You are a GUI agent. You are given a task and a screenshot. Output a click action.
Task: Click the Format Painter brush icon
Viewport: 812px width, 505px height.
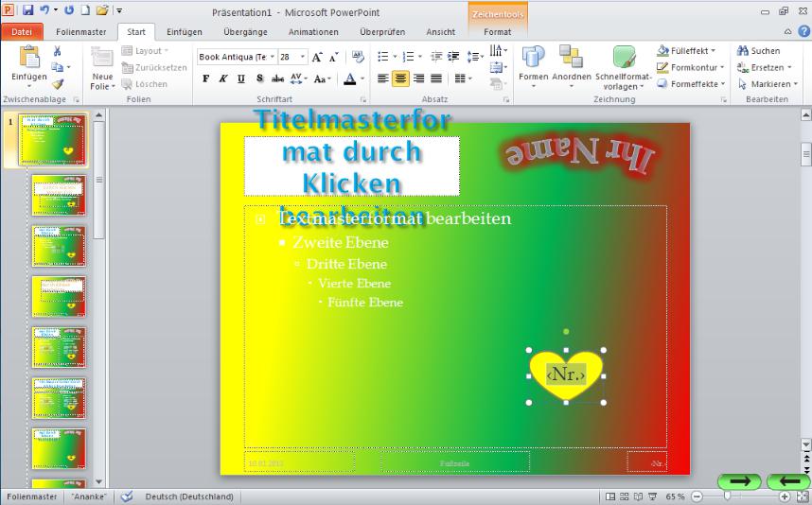[x=58, y=84]
